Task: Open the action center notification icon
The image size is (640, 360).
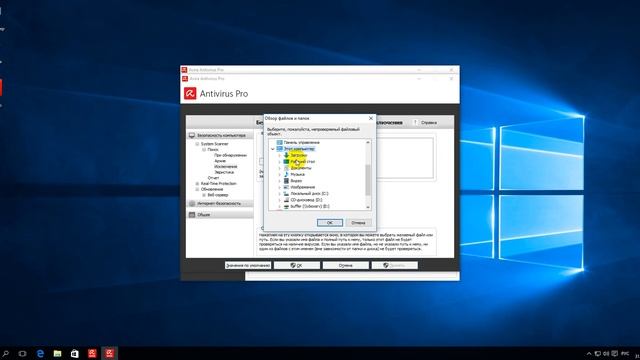Action: coord(615,353)
